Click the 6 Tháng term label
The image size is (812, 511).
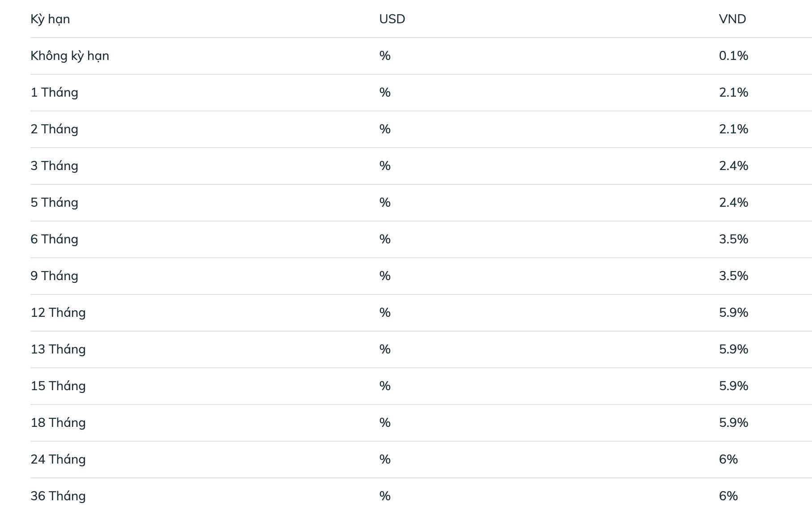point(55,239)
